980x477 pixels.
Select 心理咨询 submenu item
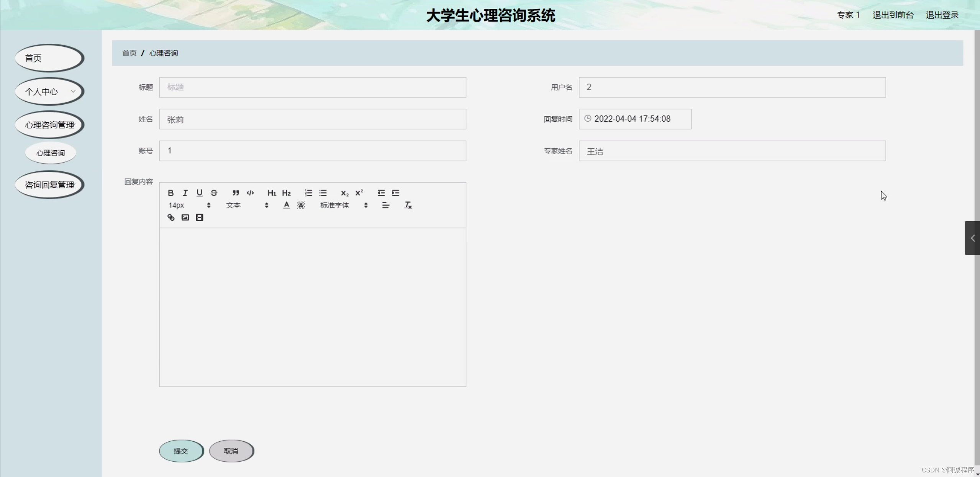(x=51, y=153)
